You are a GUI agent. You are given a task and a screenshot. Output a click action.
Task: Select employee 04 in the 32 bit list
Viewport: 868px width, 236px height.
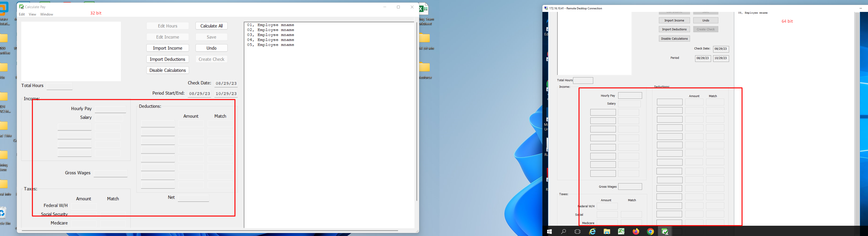[x=271, y=40]
